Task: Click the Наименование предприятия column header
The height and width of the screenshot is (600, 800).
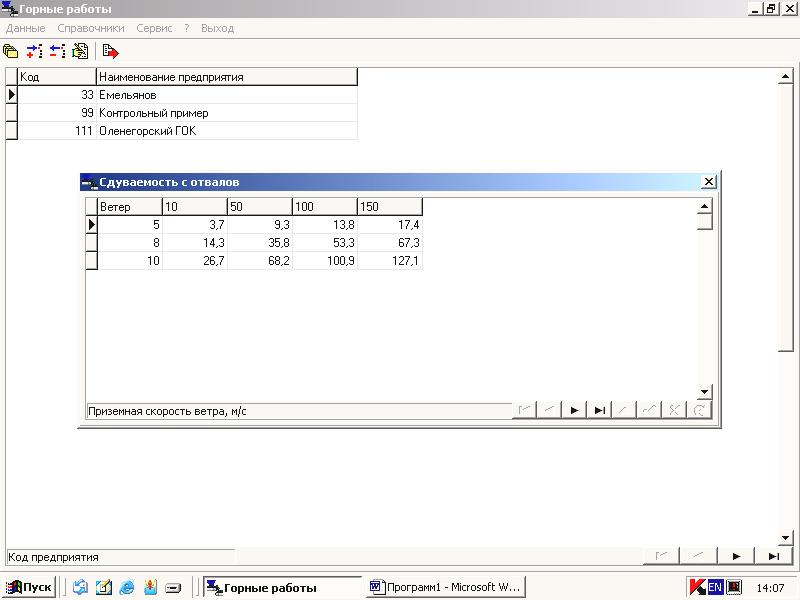Action: click(227, 77)
